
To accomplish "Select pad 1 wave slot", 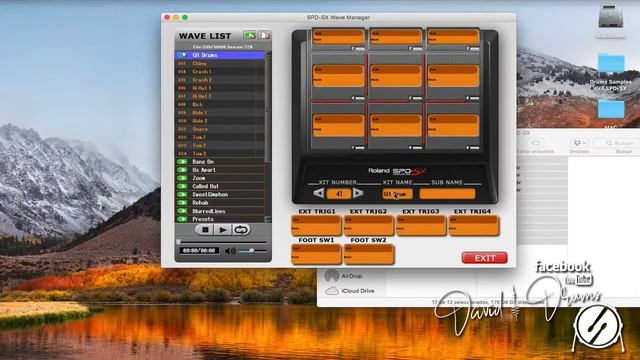I will [338, 36].
